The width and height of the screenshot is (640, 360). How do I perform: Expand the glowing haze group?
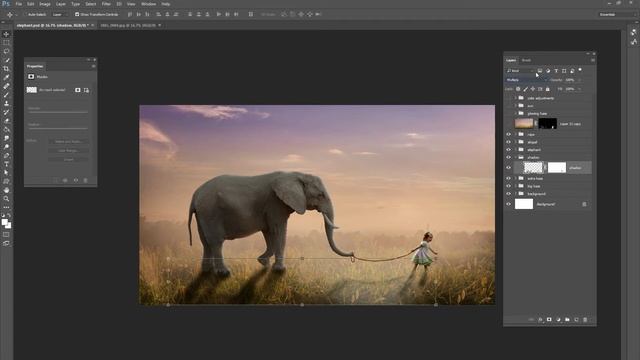point(516,113)
